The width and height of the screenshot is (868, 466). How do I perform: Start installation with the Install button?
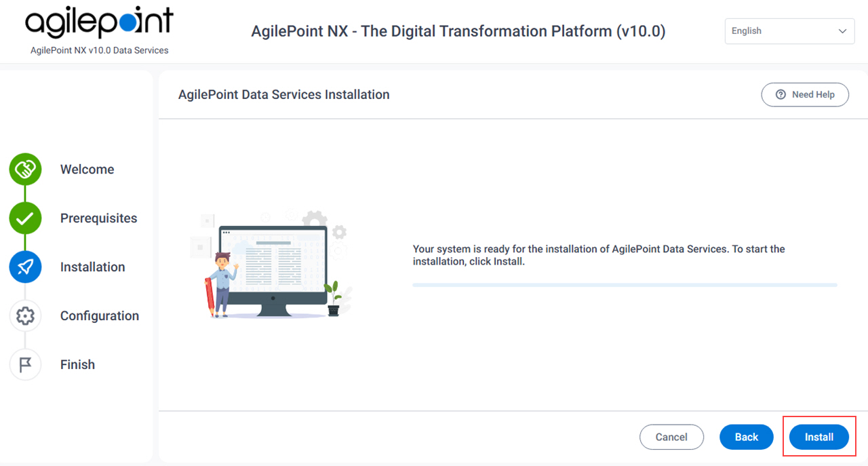click(819, 437)
